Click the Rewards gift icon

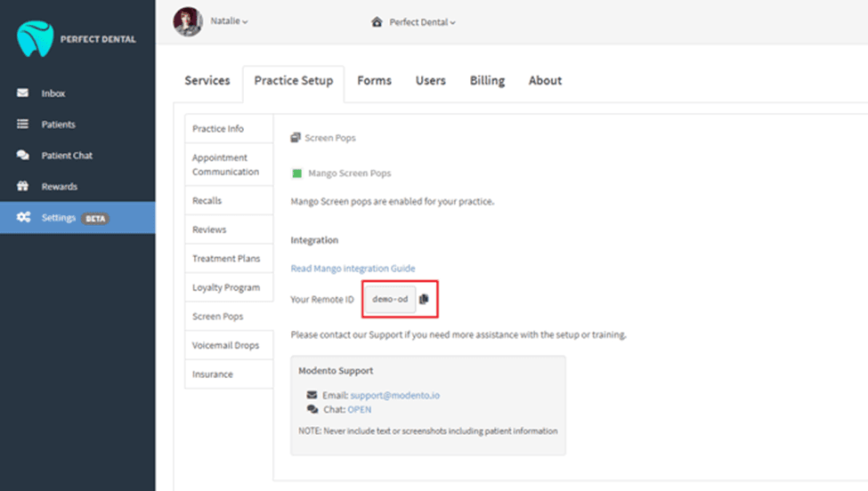22,186
